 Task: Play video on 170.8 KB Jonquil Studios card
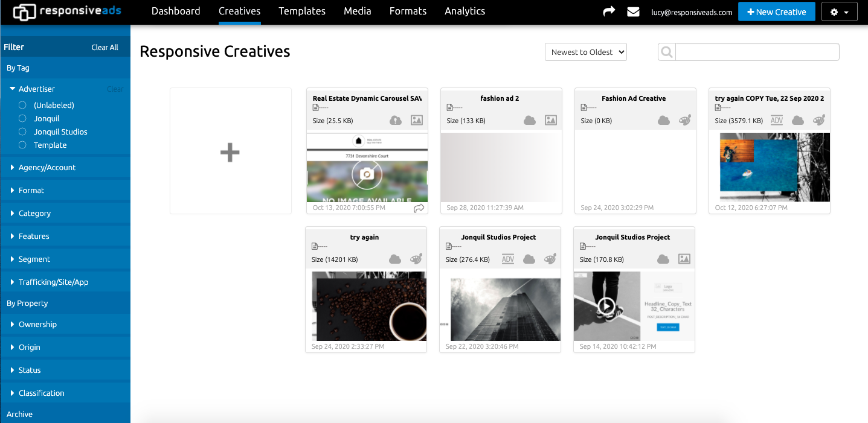pos(606,307)
